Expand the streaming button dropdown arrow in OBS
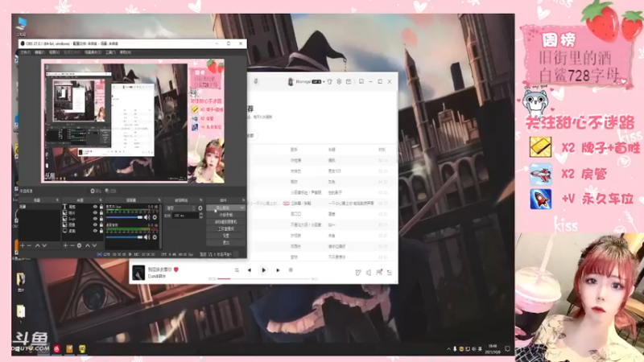 point(242,208)
